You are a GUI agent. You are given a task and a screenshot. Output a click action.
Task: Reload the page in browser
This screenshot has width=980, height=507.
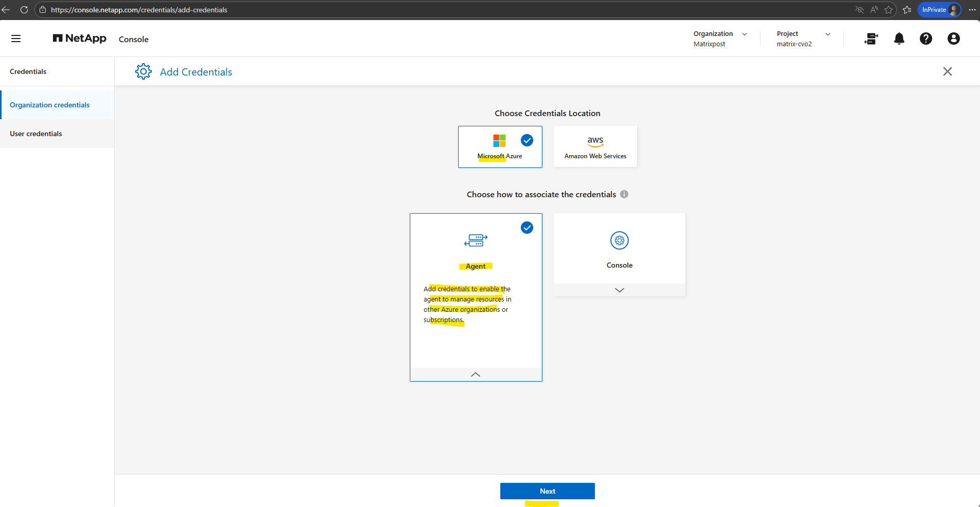click(x=24, y=10)
